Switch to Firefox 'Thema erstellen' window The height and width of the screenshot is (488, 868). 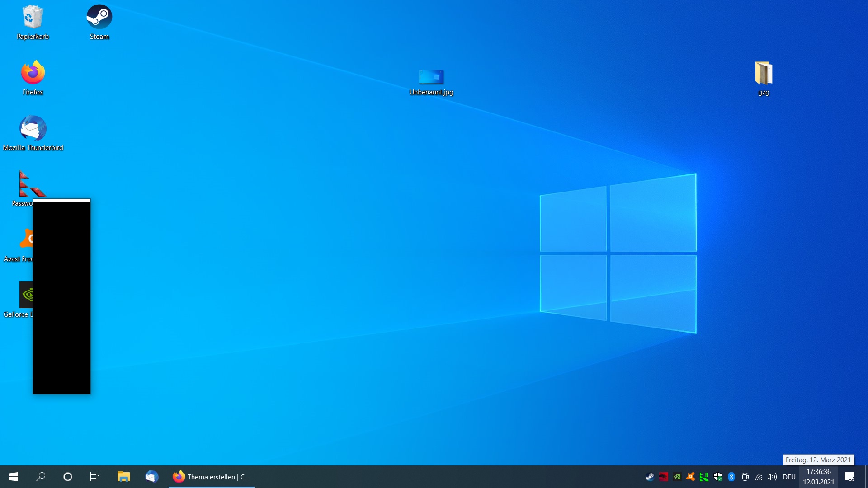tap(211, 477)
